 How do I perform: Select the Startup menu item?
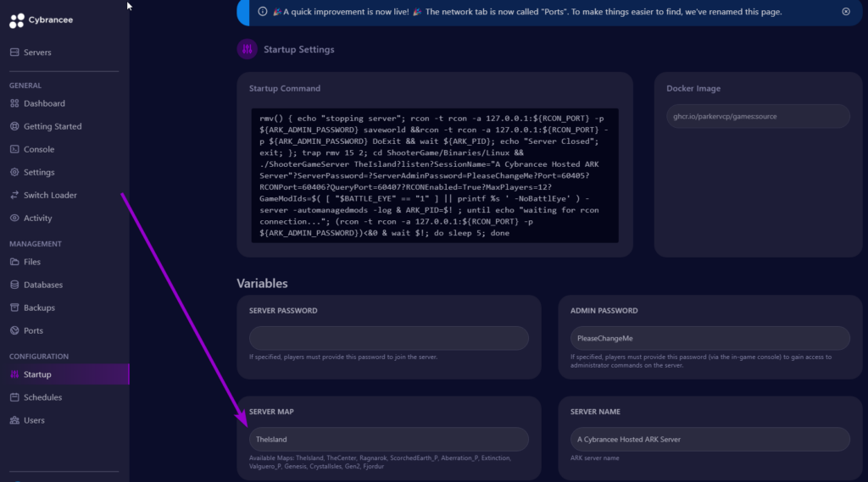coord(64,374)
